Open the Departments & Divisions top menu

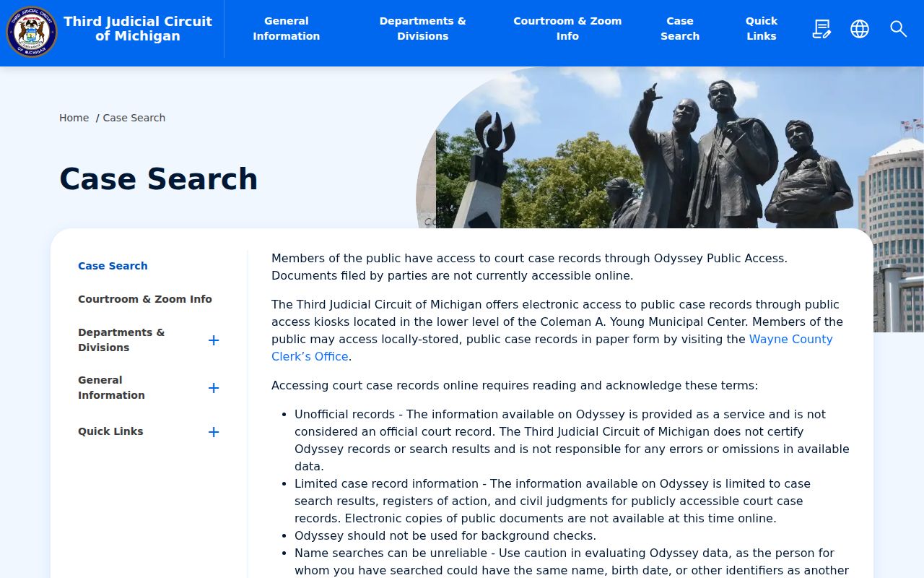(x=423, y=29)
